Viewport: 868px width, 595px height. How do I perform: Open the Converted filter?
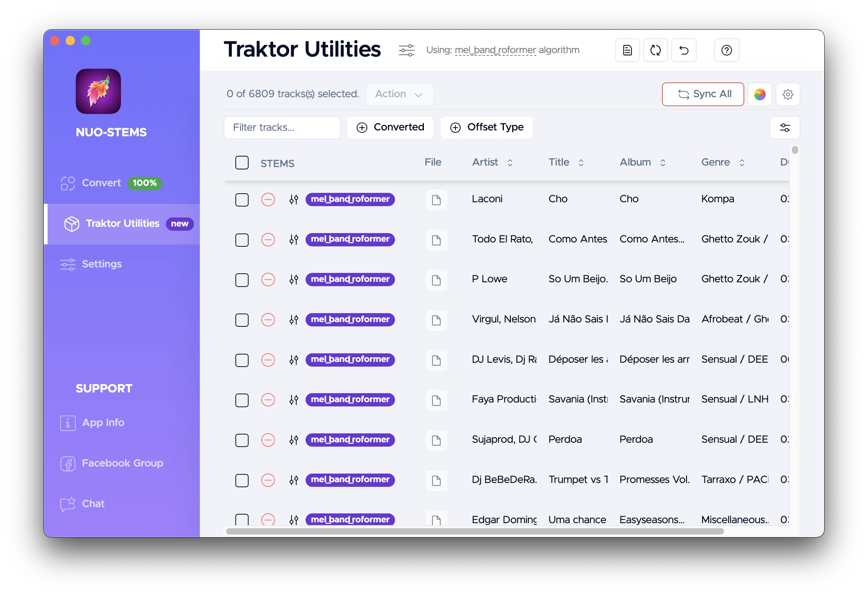[390, 128]
